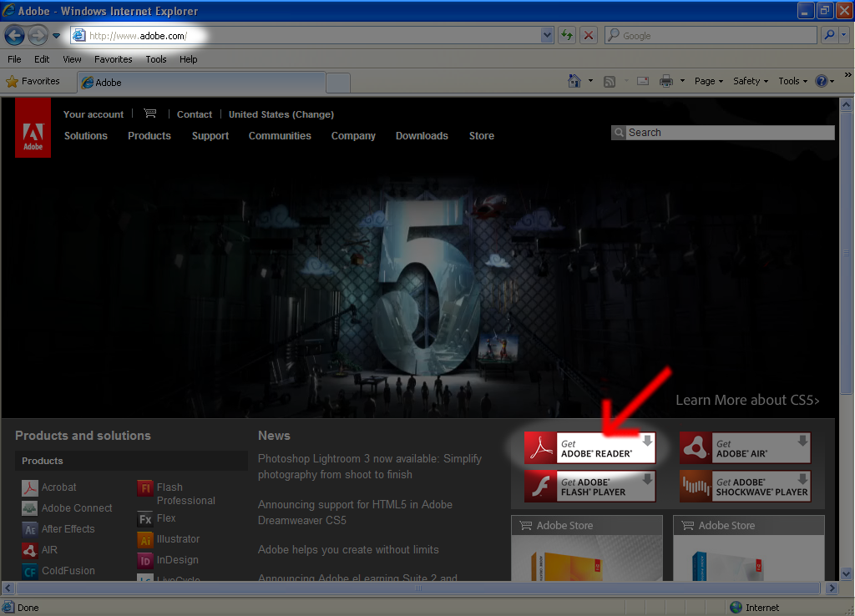The height and width of the screenshot is (616, 855).
Task: Open the Safety dropdown menu
Action: 751,81
